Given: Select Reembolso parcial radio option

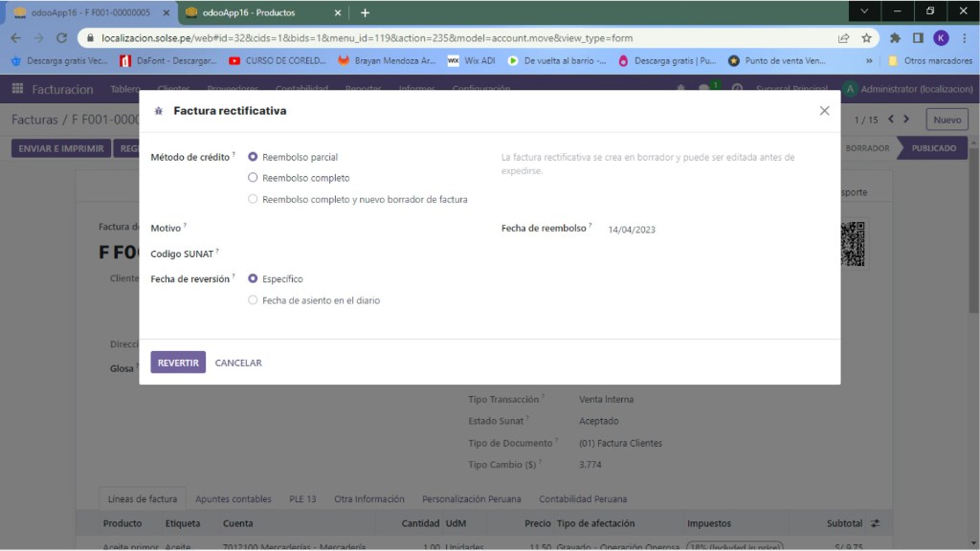Looking at the screenshot, I should click(253, 157).
